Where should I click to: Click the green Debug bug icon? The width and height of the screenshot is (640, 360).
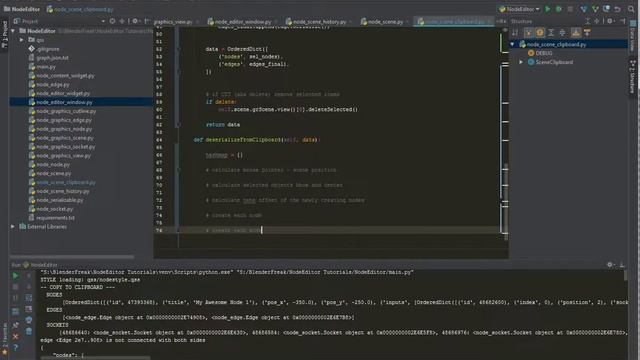559,9
